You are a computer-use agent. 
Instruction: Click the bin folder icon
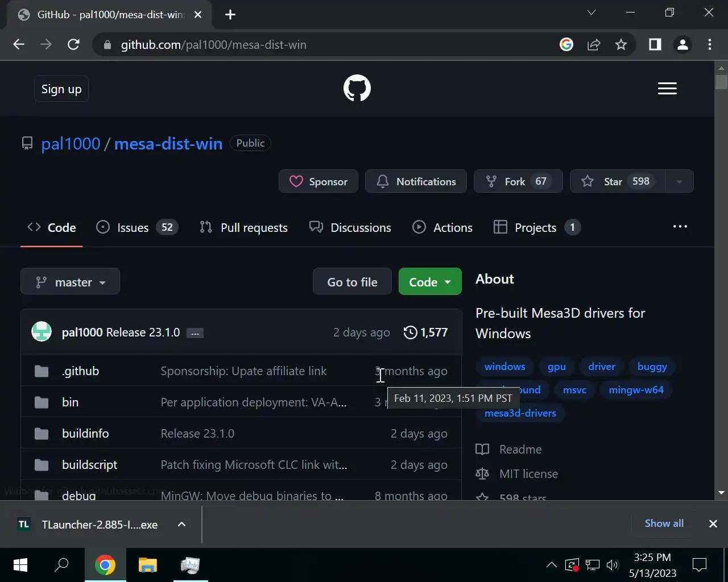(x=42, y=402)
